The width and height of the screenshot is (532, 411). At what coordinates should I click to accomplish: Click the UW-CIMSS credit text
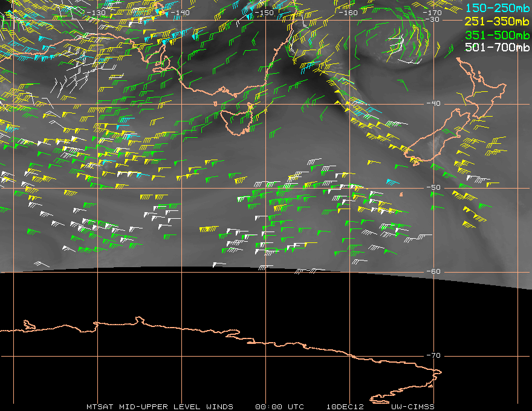tap(412, 407)
